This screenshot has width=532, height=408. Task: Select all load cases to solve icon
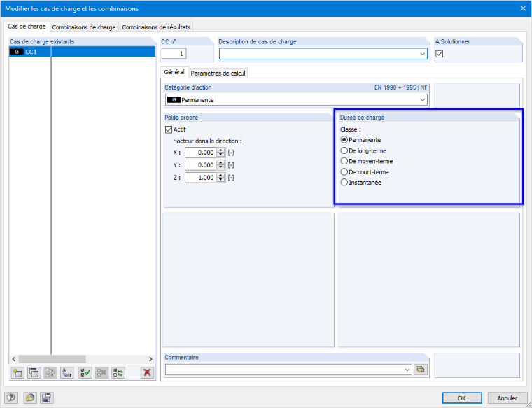tap(85, 372)
